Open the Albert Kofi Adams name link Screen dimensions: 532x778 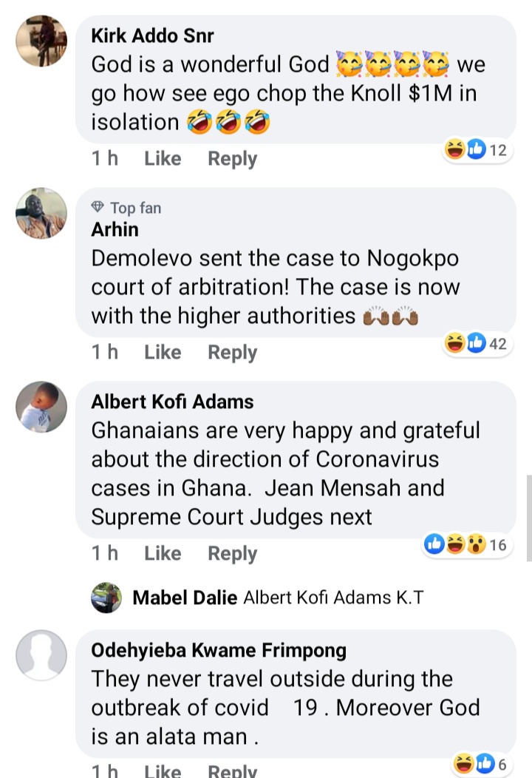tap(172, 402)
